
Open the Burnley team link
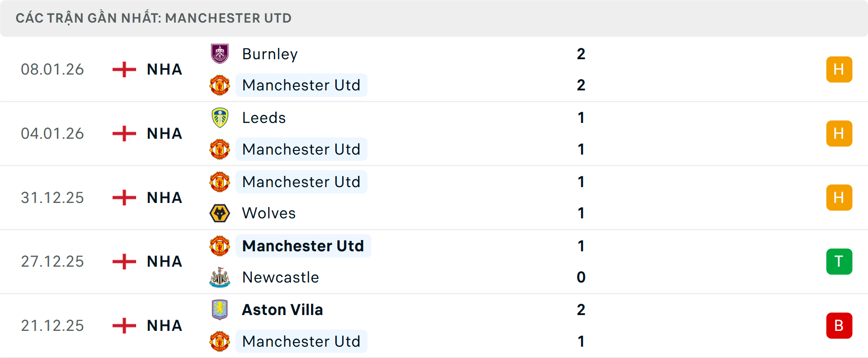click(270, 54)
